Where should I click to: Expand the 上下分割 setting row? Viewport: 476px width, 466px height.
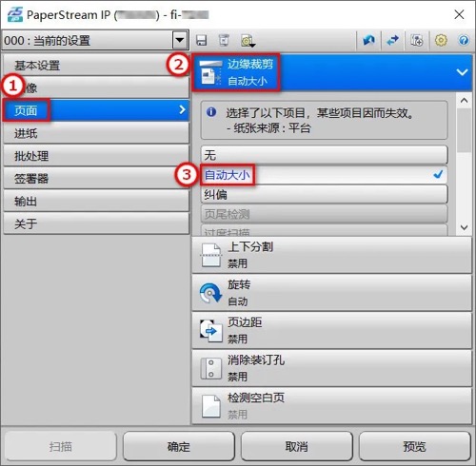click(x=331, y=255)
